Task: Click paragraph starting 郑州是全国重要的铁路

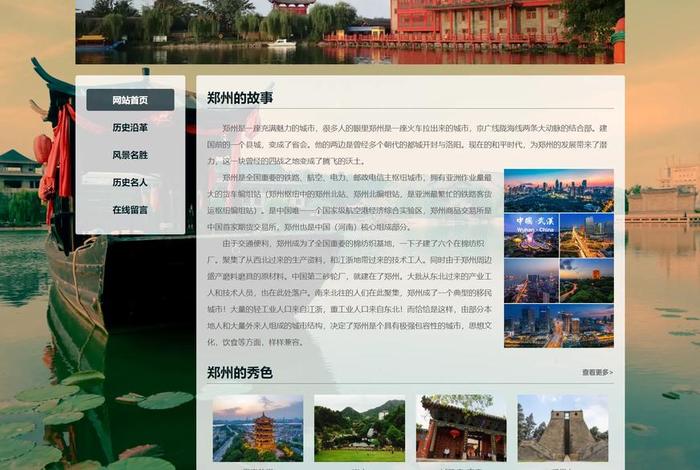Action: tap(350, 202)
